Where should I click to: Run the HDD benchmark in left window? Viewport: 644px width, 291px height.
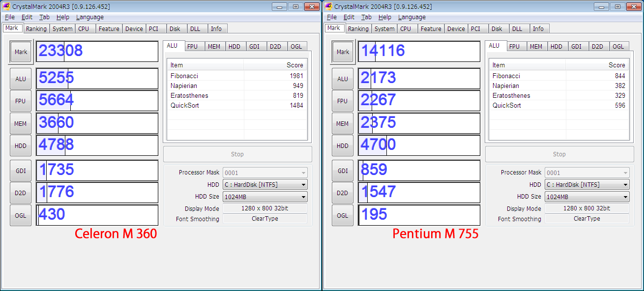point(21,145)
